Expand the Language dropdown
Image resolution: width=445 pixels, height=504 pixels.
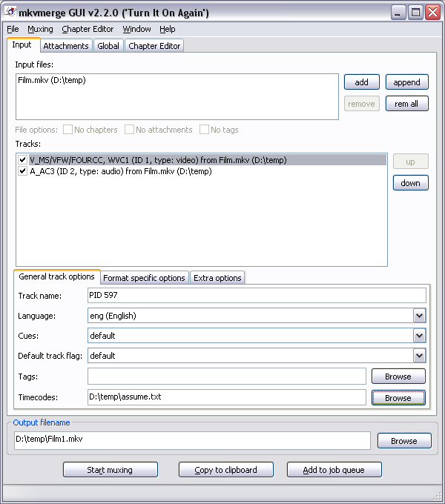click(x=420, y=316)
